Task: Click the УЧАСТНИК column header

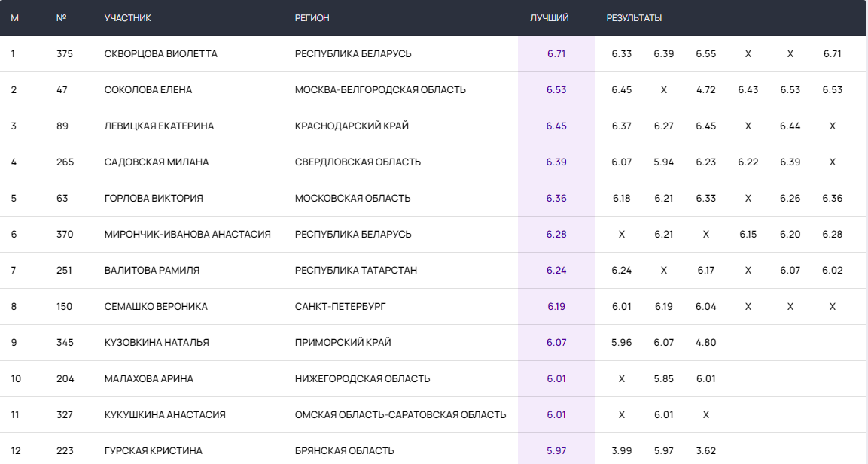Action: pyautogui.click(x=127, y=18)
